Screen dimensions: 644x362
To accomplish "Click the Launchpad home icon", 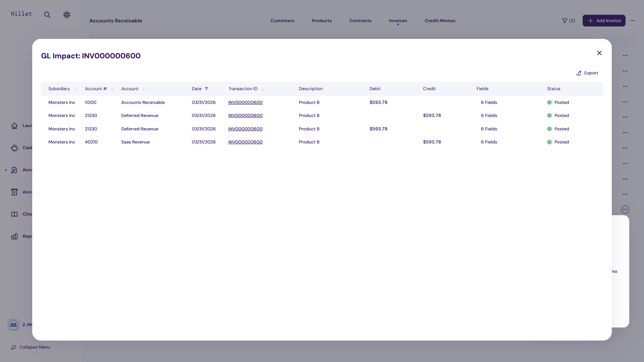I will 14,126.
